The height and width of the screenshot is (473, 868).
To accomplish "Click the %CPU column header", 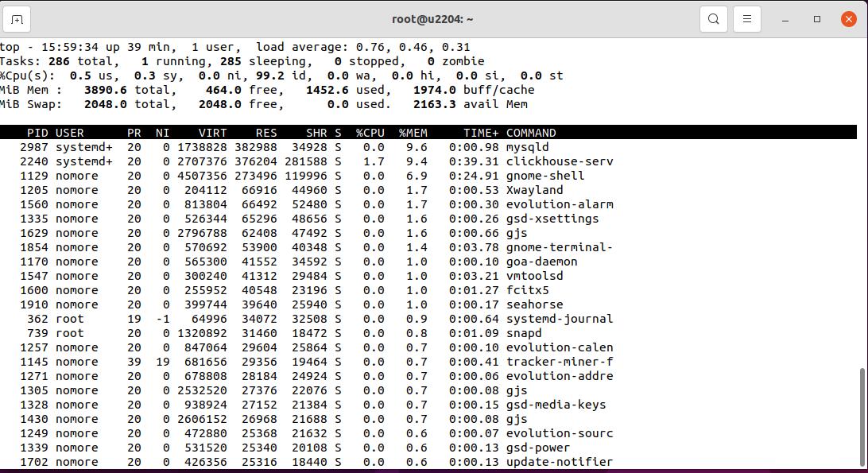I will pos(370,133).
